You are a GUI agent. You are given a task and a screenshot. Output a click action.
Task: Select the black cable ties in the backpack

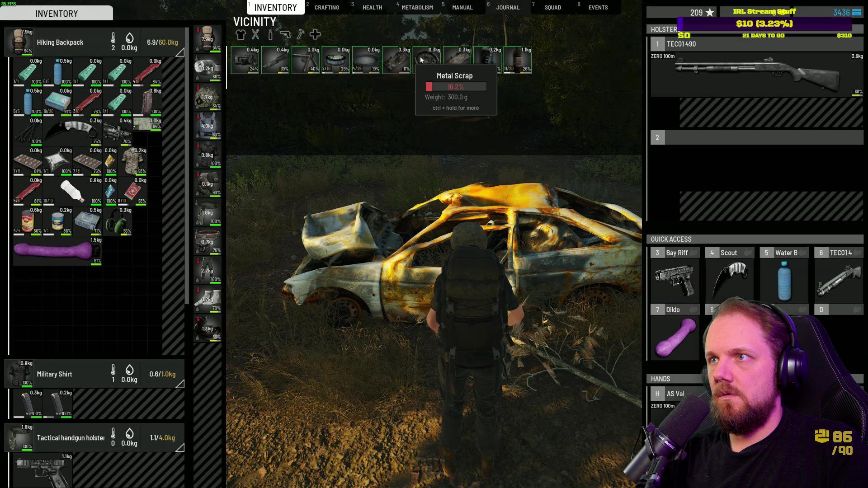28,131
